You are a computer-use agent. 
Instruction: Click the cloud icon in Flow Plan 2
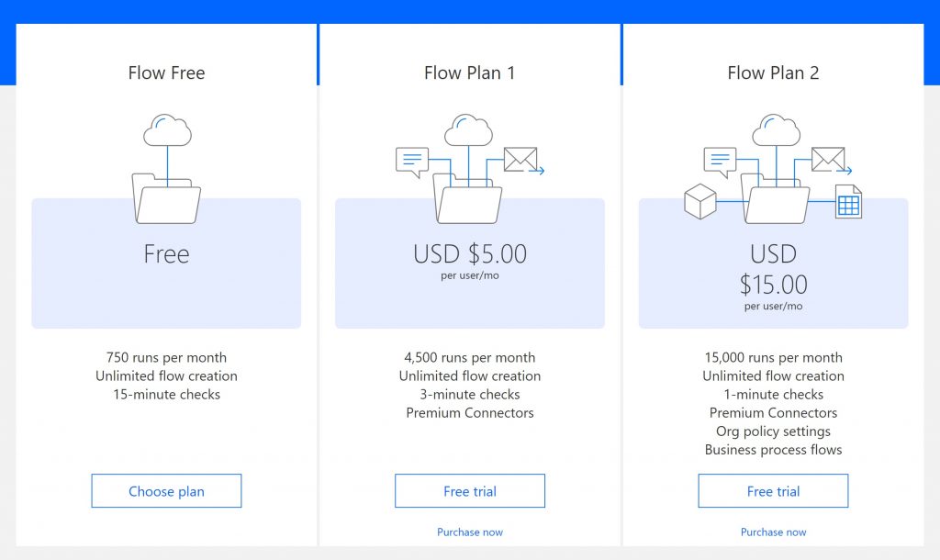pyautogui.click(x=776, y=129)
